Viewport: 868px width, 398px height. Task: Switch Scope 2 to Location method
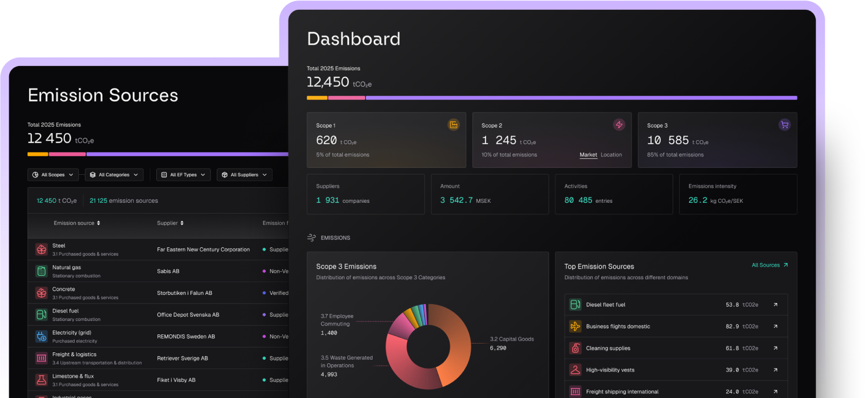click(611, 155)
